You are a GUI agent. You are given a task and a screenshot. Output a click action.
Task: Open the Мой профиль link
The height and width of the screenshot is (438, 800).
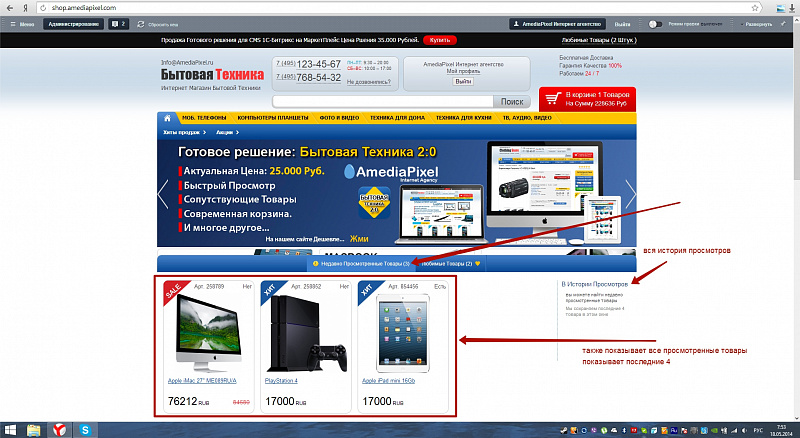pos(463,71)
